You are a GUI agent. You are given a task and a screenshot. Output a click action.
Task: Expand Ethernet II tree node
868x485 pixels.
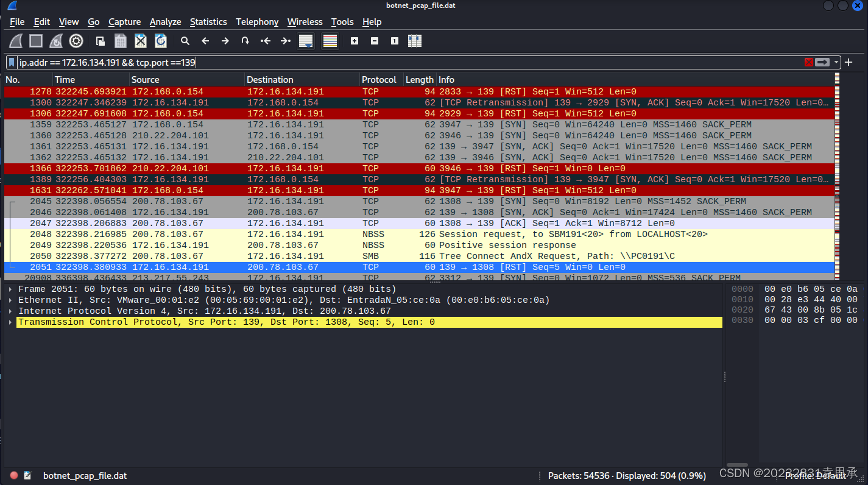11,300
